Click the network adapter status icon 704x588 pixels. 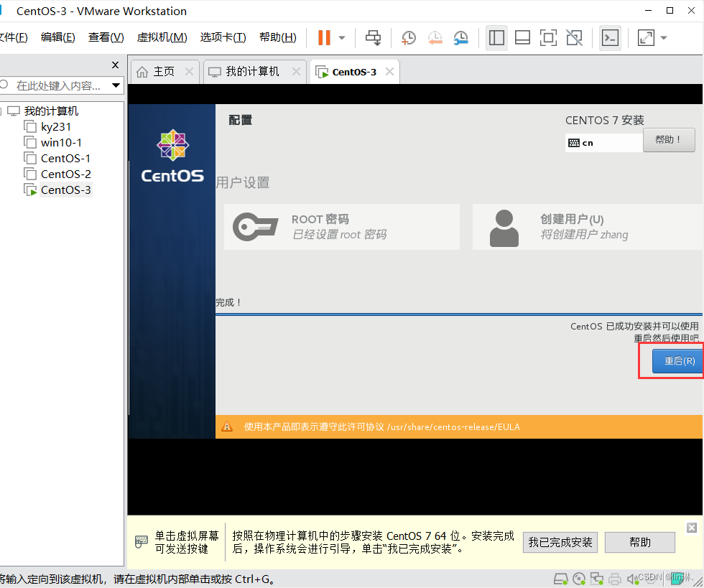point(597,579)
